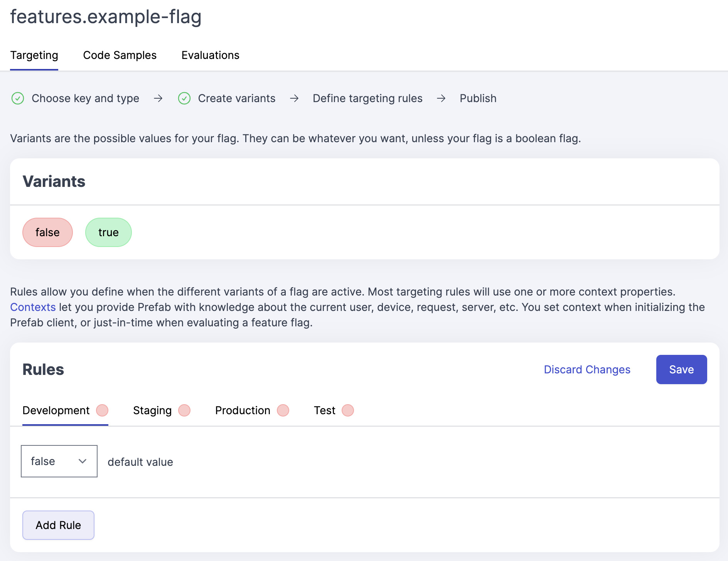Click the green checkmark beside Create variants
This screenshot has width=728, height=561.
(x=184, y=99)
